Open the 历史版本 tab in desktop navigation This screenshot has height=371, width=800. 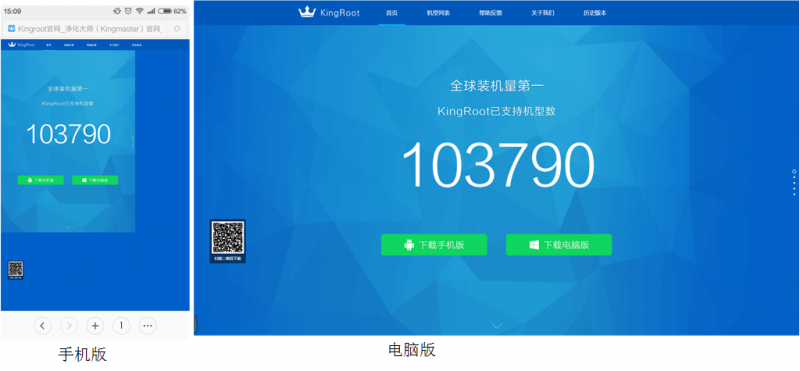595,13
